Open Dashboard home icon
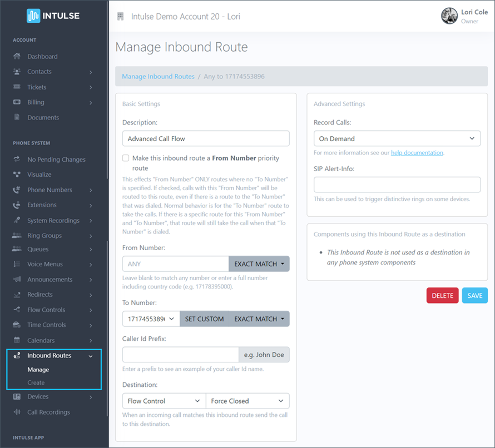 [x=17, y=56]
